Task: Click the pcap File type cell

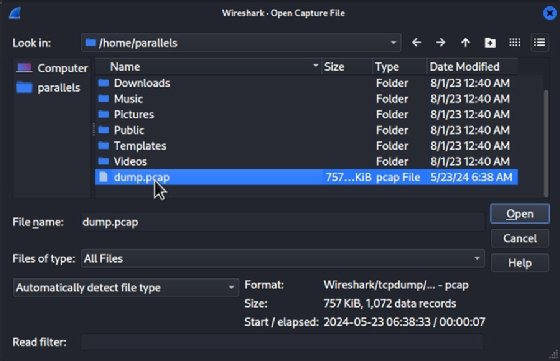Action: [x=398, y=177]
